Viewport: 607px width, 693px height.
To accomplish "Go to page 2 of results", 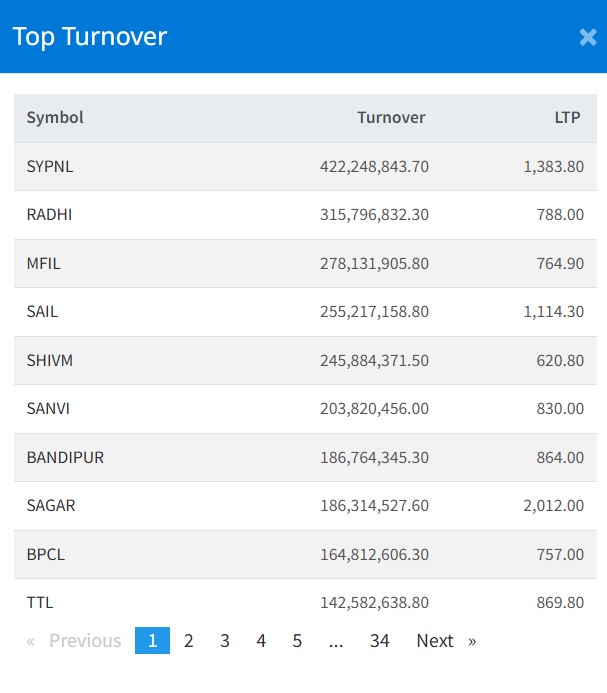I will [x=188, y=641].
